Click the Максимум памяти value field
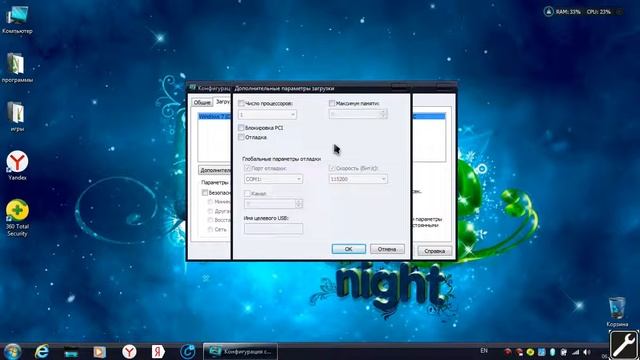This screenshot has width=640, height=360. [354, 114]
